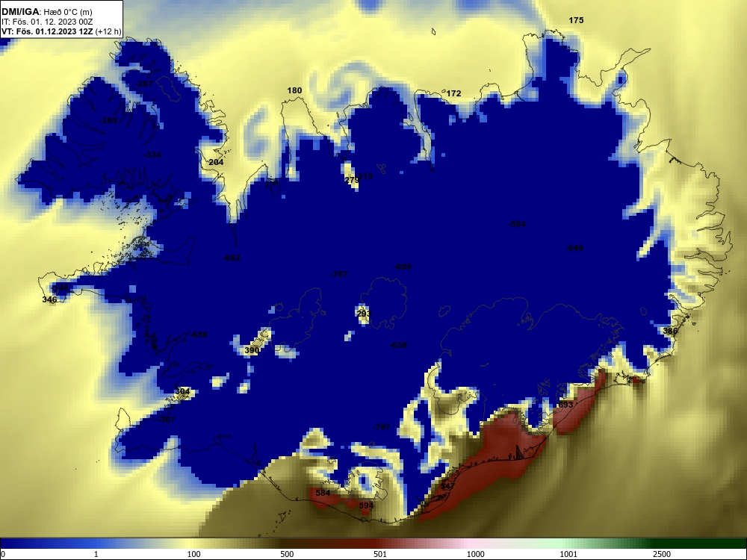Screen dimensions: 747x560
Task: Pick the value 204 on the map
Action: click(216, 162)
